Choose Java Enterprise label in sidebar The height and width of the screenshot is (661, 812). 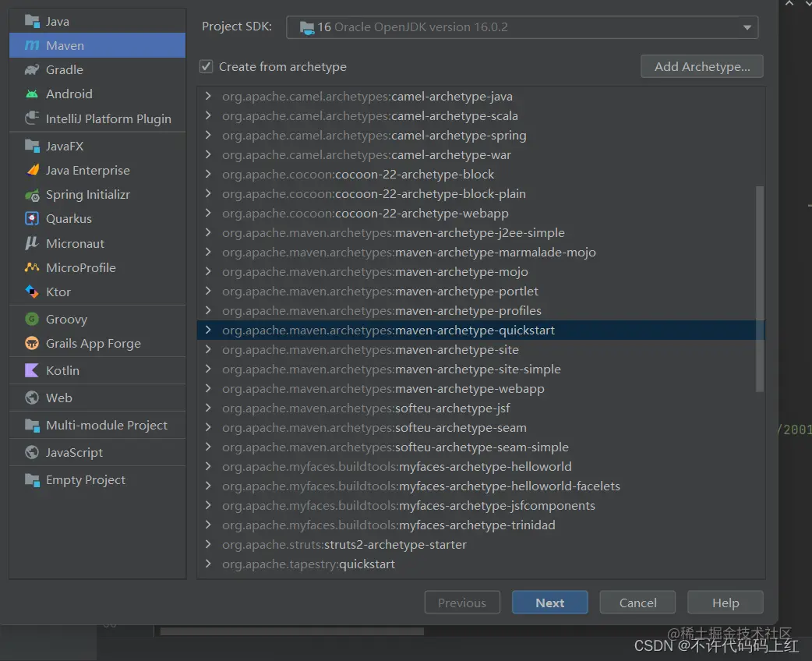tap(87, 170)
